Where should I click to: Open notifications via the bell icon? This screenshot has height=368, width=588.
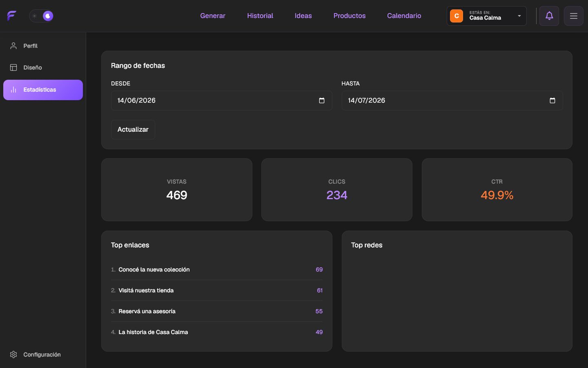pyautogui.click(x=549, y=16)
